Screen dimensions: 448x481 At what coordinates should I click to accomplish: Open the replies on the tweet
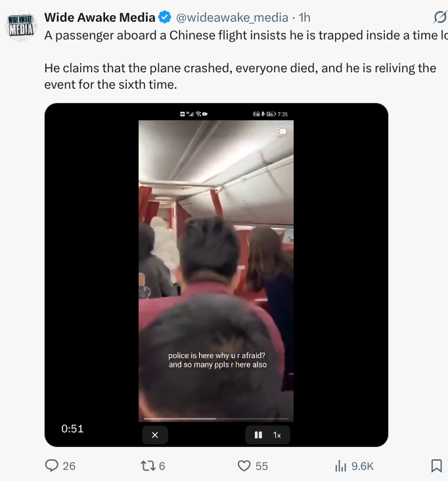tap(60, 466)
